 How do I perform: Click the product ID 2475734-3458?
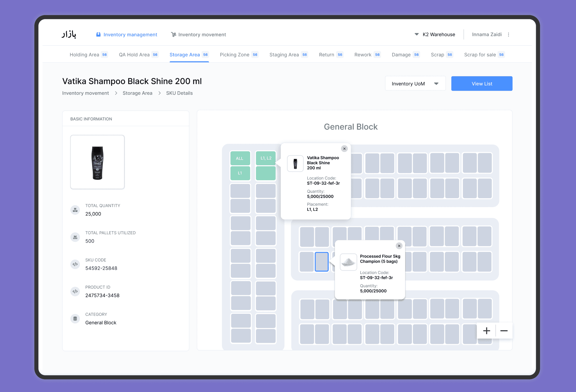click(x=102, y=295)
